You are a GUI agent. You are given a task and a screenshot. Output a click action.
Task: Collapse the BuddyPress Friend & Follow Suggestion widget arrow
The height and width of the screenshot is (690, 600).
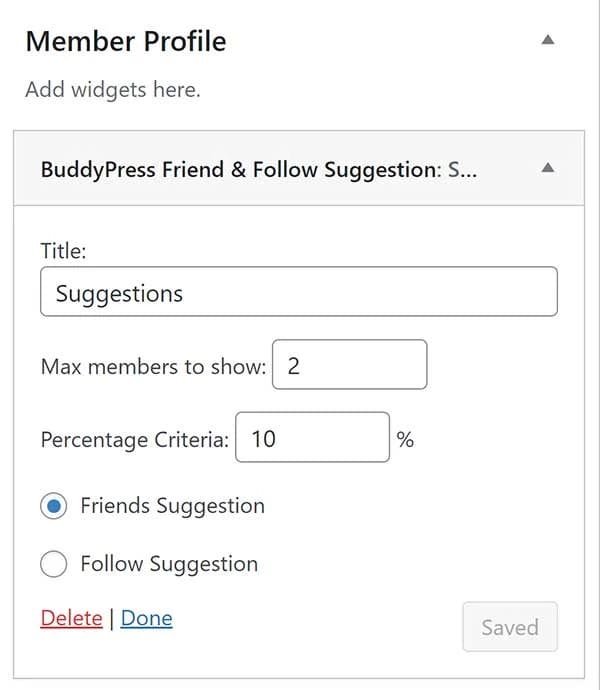(546, 169)
